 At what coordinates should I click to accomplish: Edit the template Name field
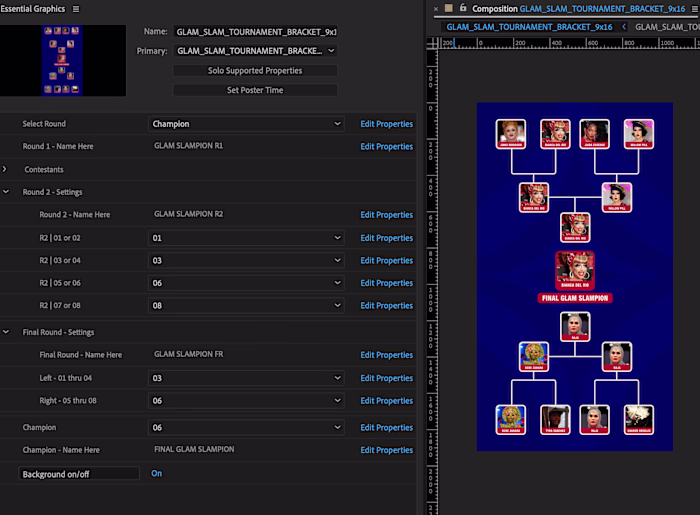pos(255,32)
